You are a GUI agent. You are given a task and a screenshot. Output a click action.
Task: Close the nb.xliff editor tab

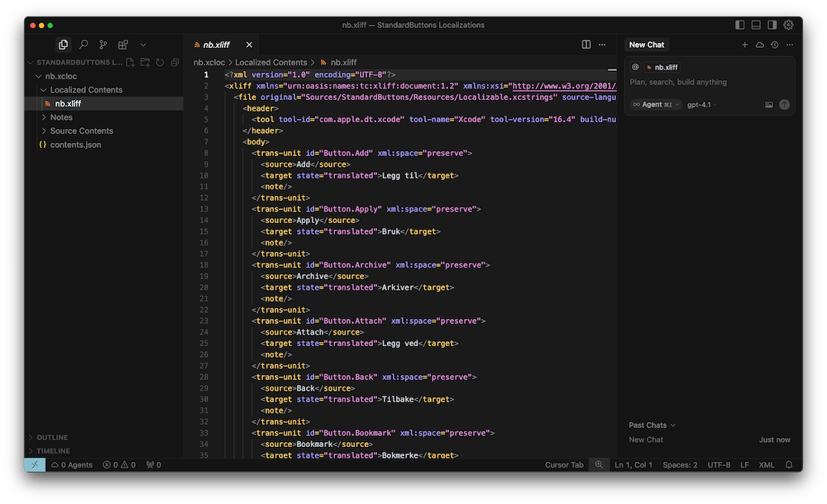coord(249,45)
